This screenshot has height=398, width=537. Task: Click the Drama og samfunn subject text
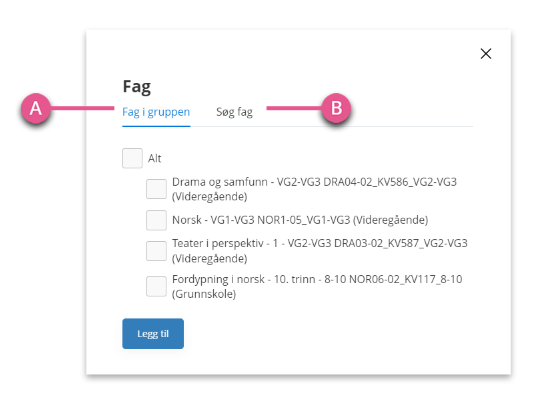click(314, 189)
